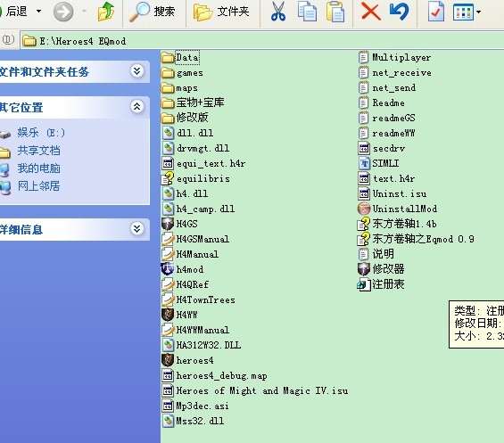
Task: Select the games folder
Action: (182, 72)
